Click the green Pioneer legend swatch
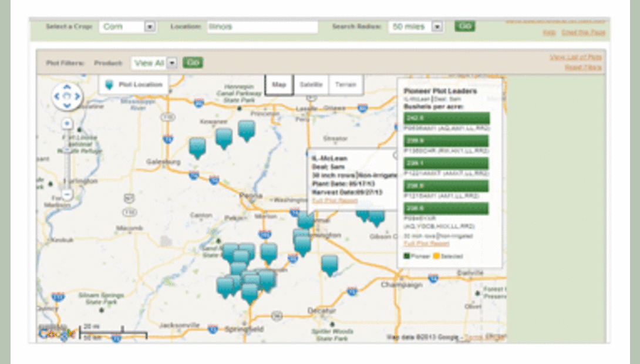640x364 pixels. tap(406, 257)
